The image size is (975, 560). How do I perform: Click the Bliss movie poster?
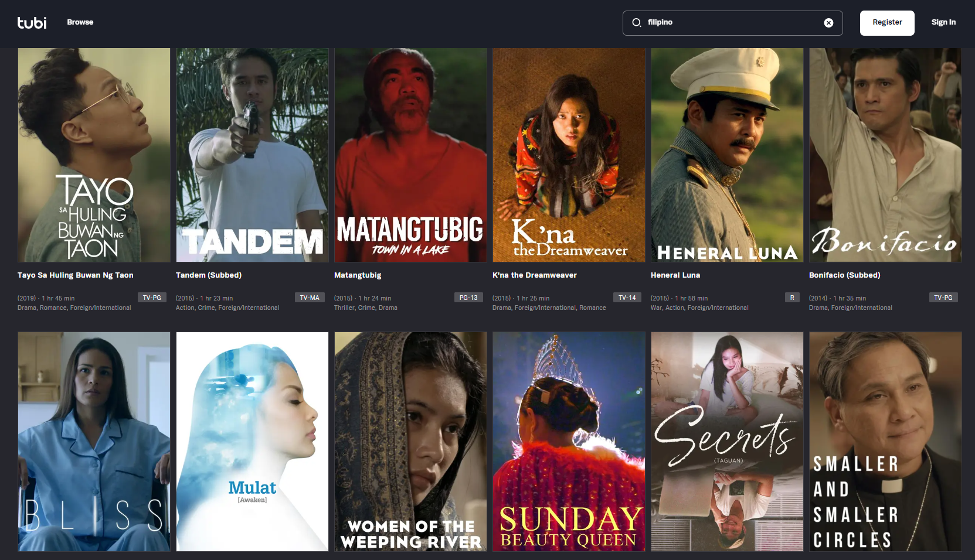coord(93,441)
